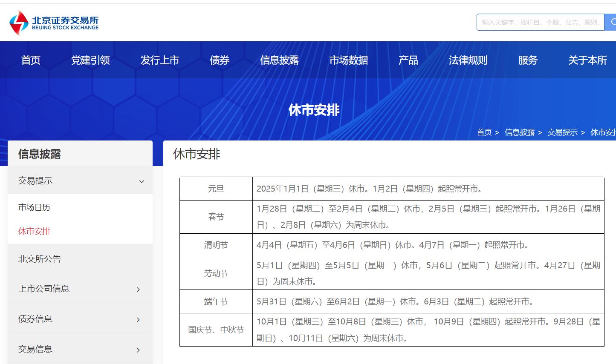The height and width of the screenshot is (364, 616).
Task: Expand the 上市公司信息 sidebar section
Action: (x=137, y=289)
